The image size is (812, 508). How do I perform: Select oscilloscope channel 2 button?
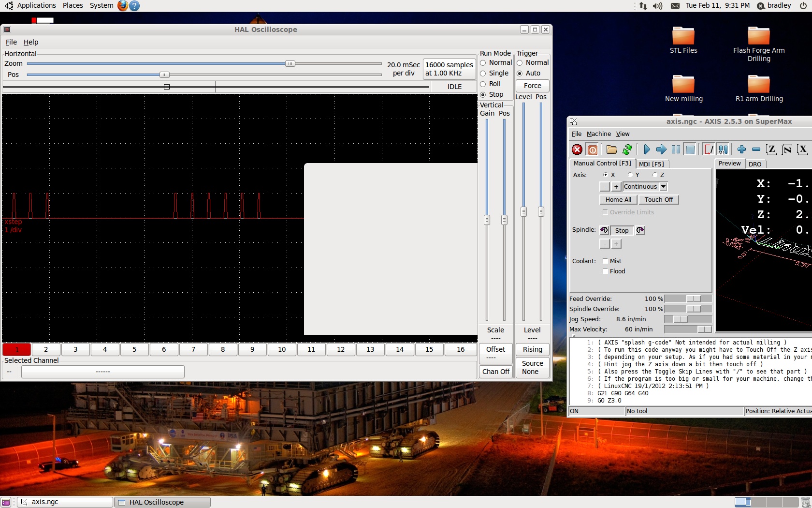coord(46,349)
